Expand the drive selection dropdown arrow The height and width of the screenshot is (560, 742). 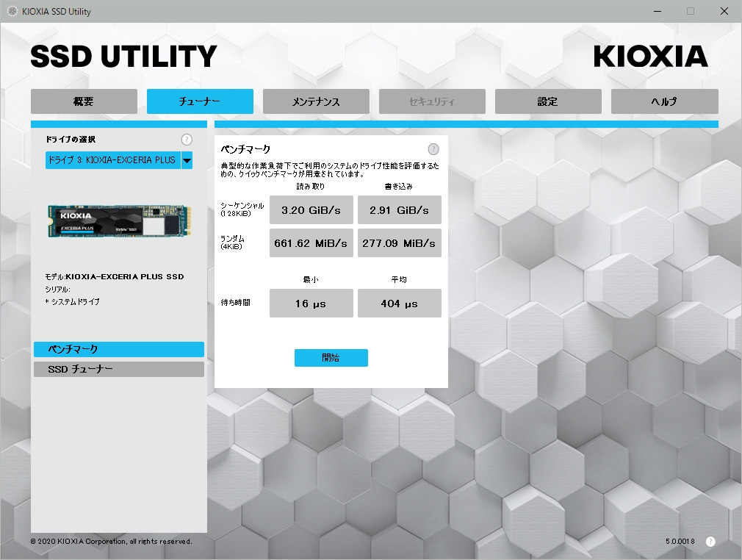pos(187,160)
